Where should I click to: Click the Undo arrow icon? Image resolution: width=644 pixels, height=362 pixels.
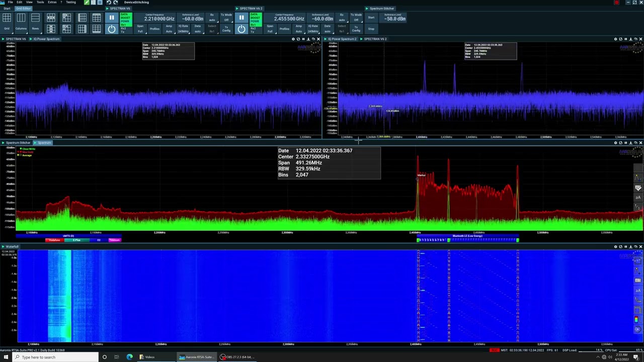[108, 3]
